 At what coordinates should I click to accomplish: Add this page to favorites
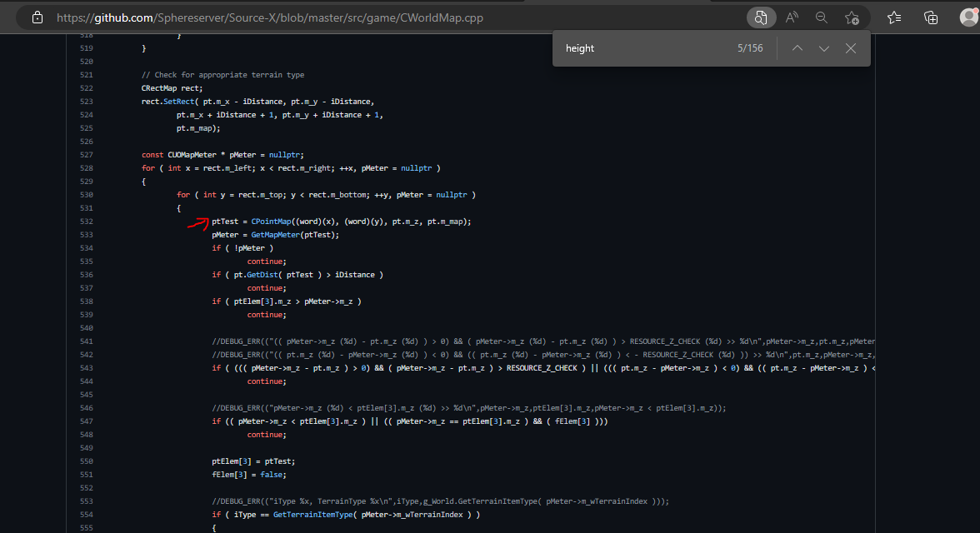[852, 17]
